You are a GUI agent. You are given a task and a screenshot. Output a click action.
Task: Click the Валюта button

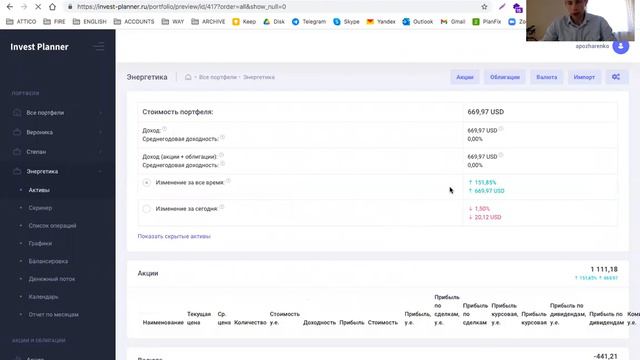coord(547,77)
